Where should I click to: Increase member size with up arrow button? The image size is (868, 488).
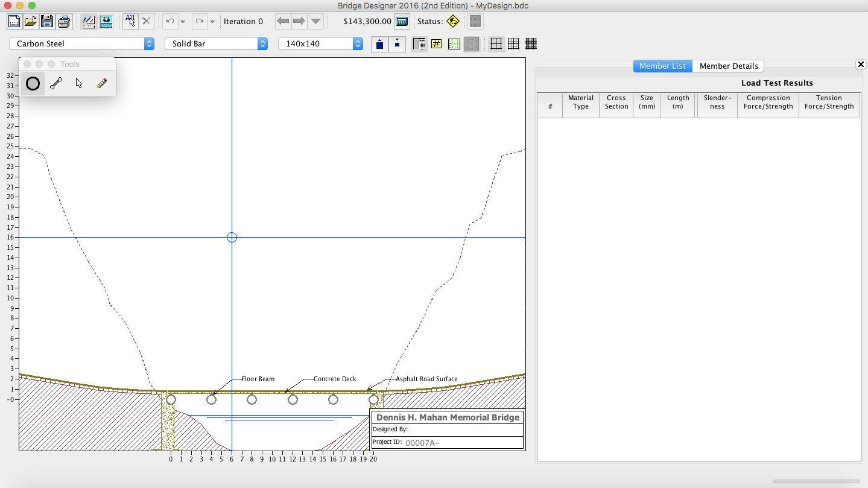pos(379,44)
